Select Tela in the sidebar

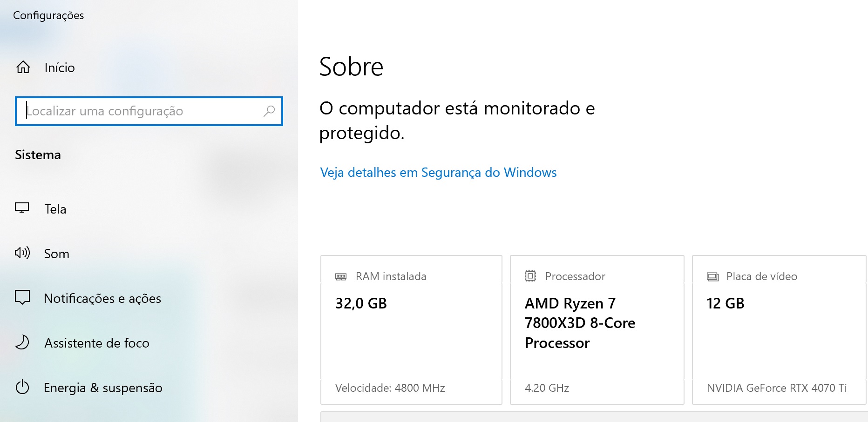pos(55,209)
